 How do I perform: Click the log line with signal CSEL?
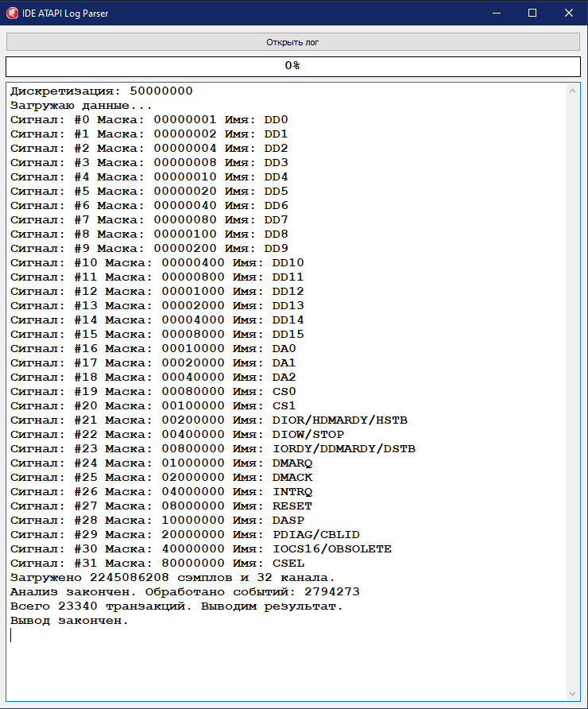coord(157,564)
